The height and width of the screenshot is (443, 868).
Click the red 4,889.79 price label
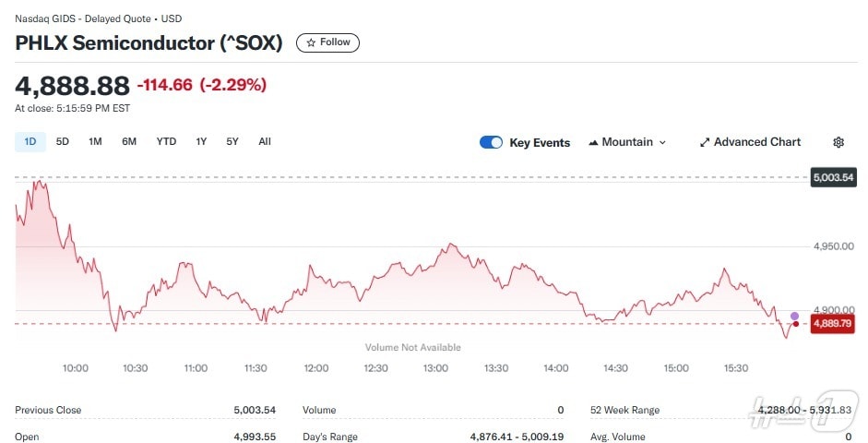click(x=832, y=324)
